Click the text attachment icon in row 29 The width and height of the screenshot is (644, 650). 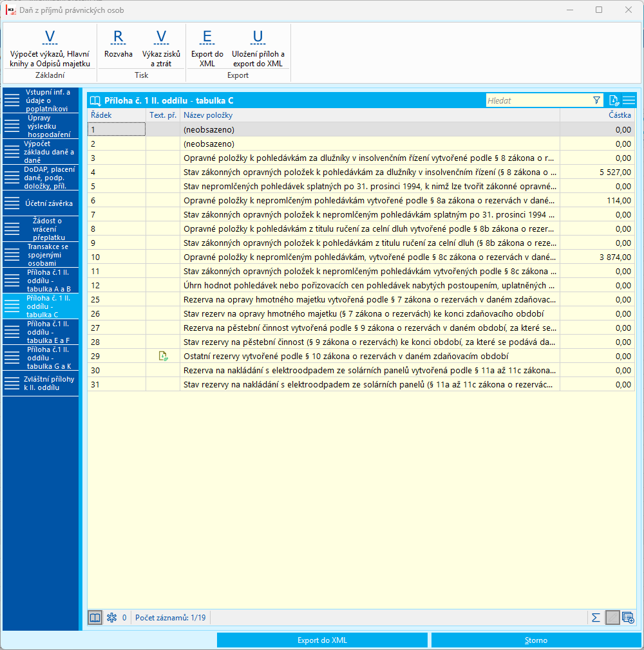coord(163,356)
